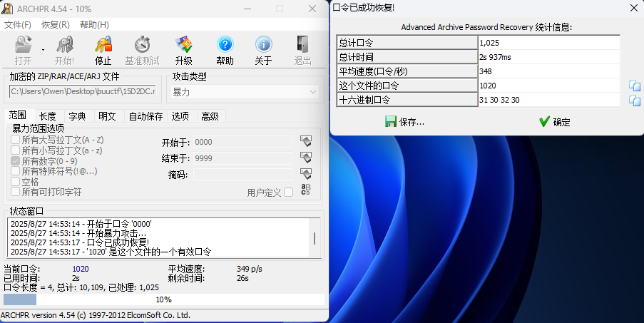Switch to the 自动保存 tab
The width and height of the screenshot is (644, 323).
click(x=145, y=116)
